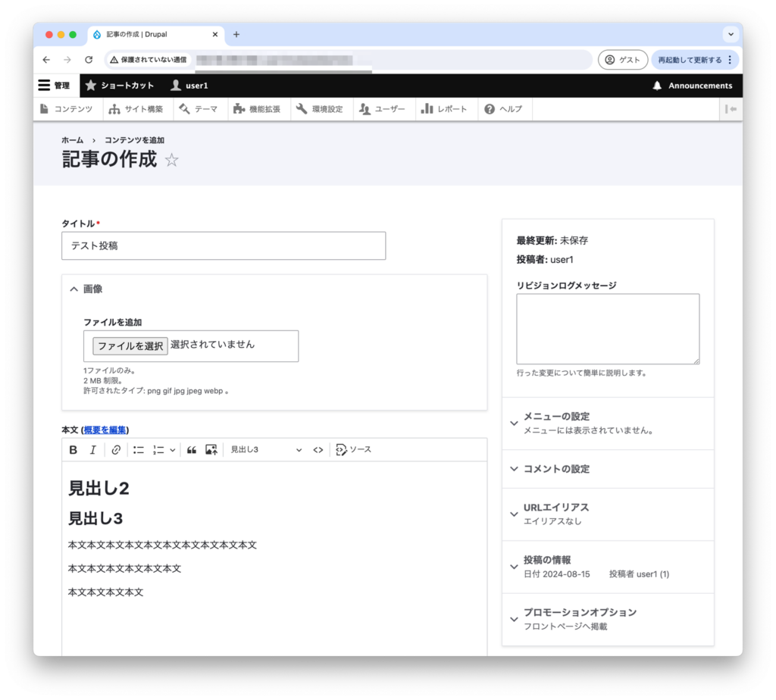The image size is (776, 700).
Task: Toggle the toolbar orientation button
Action: pyautogui.click(x=731, y=109)
